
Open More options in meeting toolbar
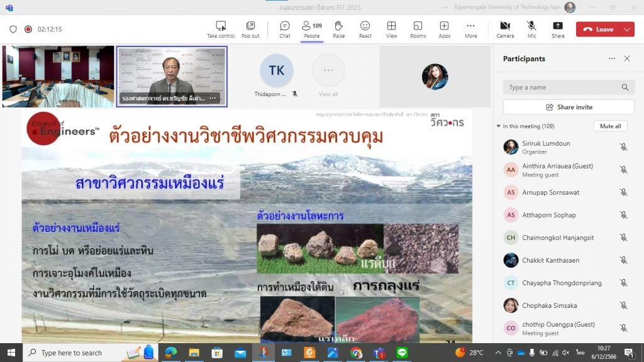(x=470, y=29)
